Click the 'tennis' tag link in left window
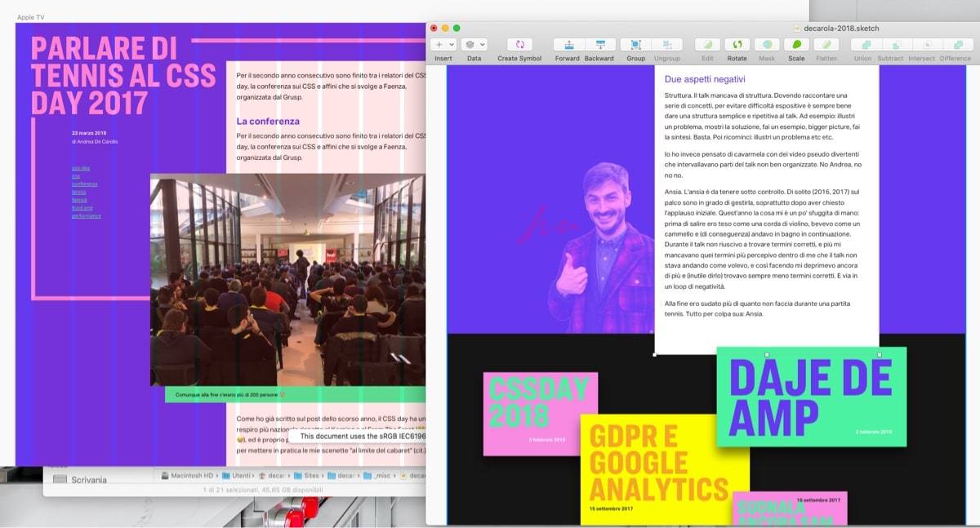980x528 pixels. pos(78,192)
